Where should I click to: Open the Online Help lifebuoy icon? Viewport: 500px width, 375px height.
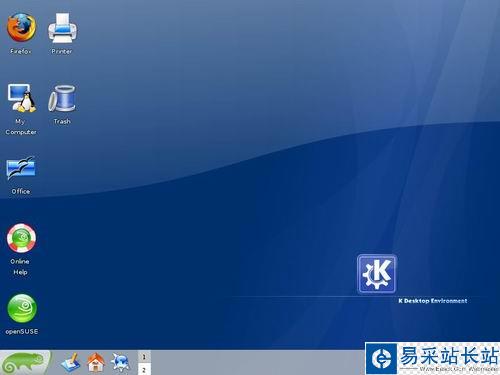coord(21,238)
